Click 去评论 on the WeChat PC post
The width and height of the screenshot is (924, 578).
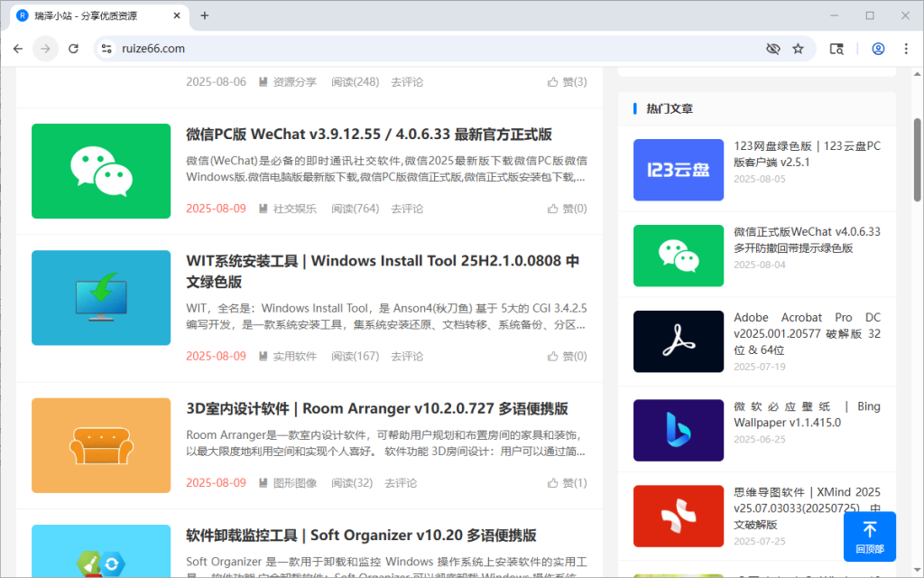coord(407,209)
